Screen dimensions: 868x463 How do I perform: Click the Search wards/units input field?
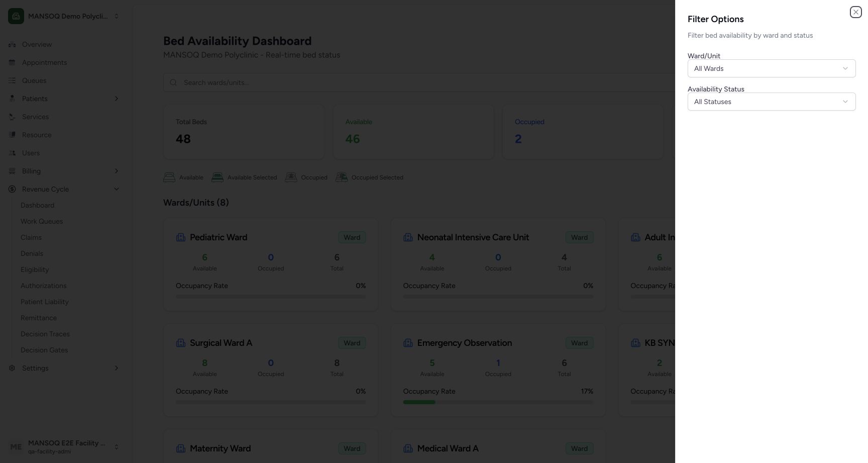click(x=419, y=82)
